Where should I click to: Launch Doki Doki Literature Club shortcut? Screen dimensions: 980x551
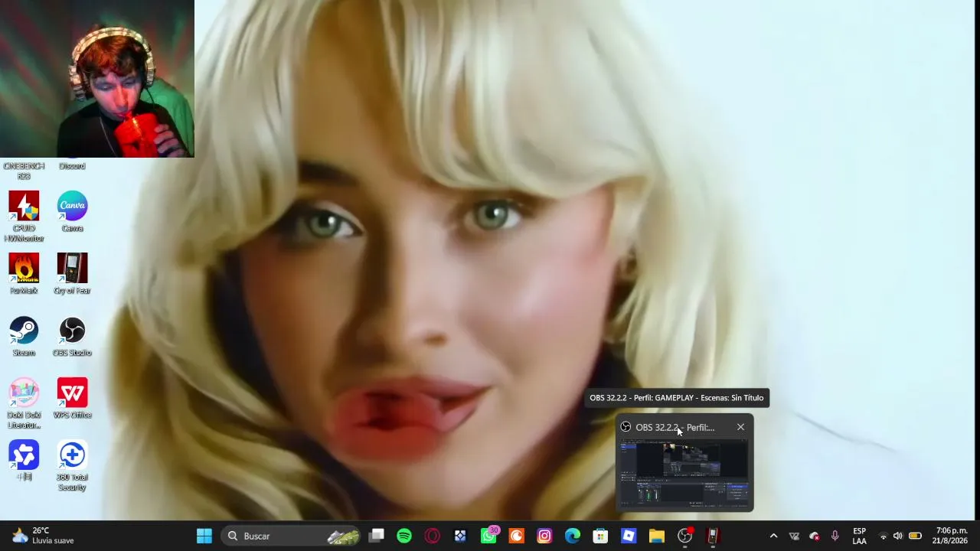click(x=24, y=404)
